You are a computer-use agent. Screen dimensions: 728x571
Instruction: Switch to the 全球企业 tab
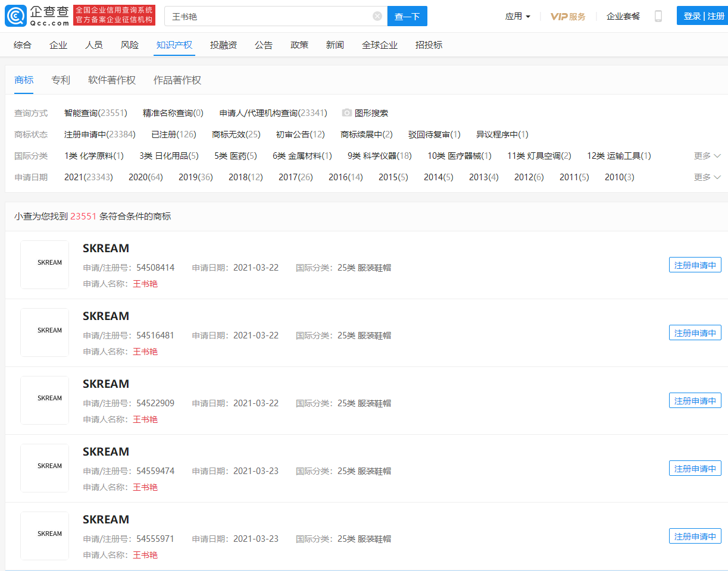tap(380, 45)
